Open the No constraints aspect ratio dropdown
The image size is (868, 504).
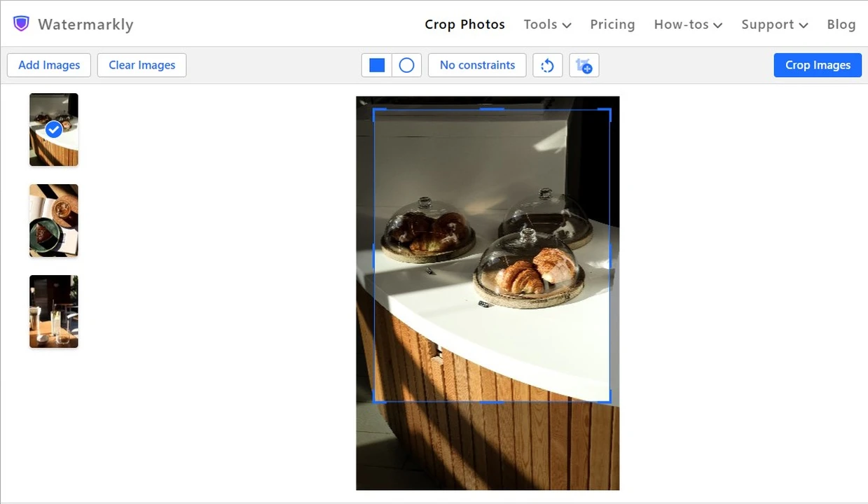pyautogui.click(x=477, y=65)
